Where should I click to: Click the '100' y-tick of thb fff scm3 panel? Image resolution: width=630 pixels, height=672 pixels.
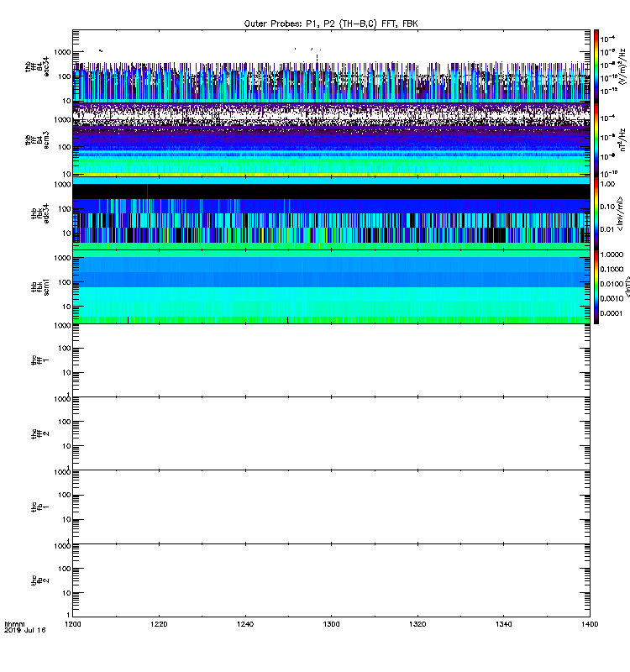point(65,147)
